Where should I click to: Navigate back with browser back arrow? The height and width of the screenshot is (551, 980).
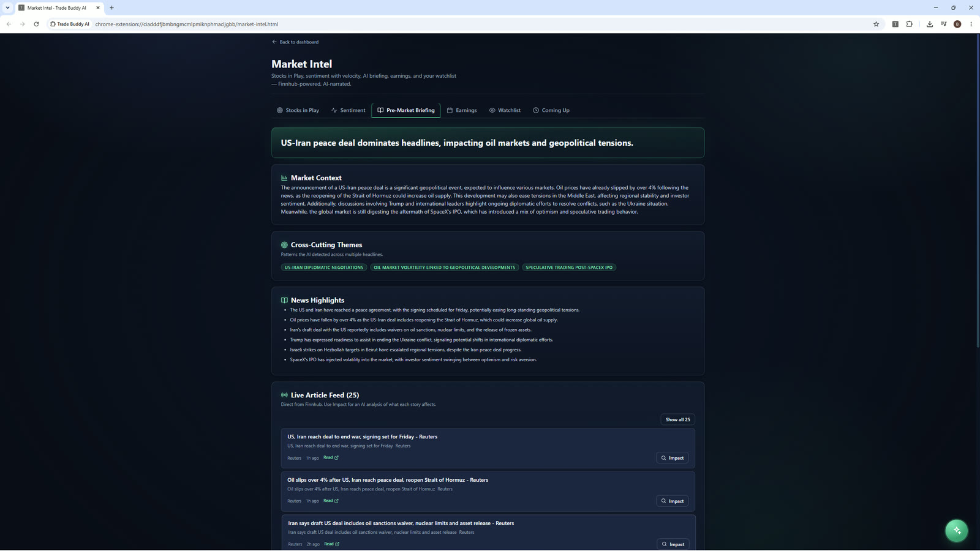tap(9, 24)
